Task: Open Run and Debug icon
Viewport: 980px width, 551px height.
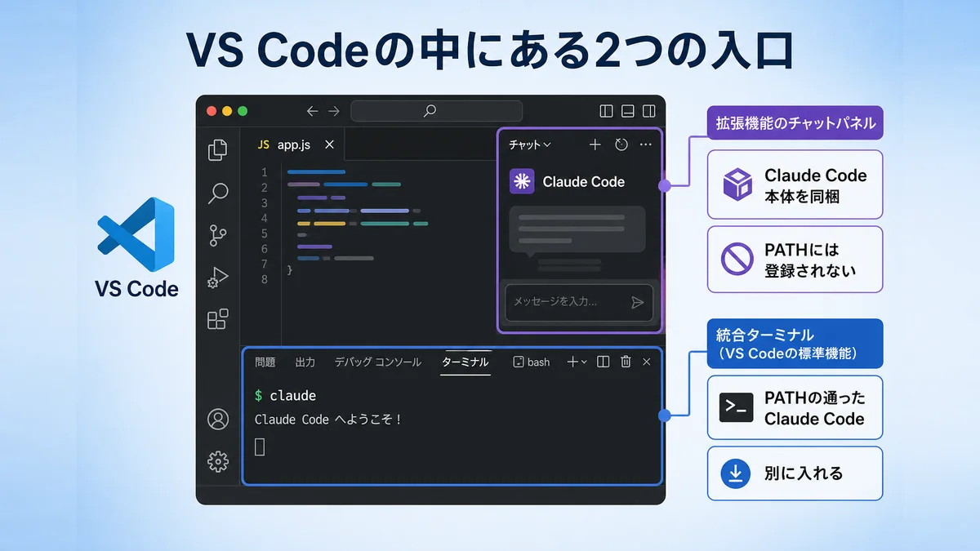Action: point(217,278)
